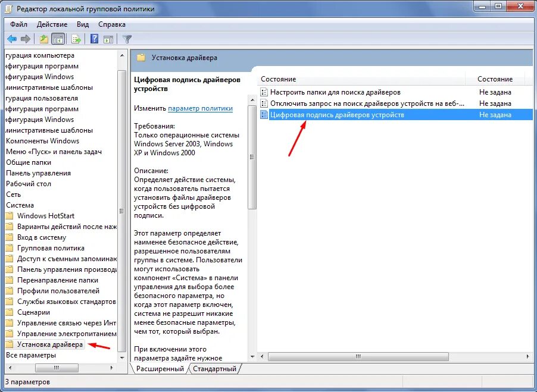The width and height of the screenshot is (537, 392).
Task: Open Help with the question mark icon
Action: click(94, 39)
